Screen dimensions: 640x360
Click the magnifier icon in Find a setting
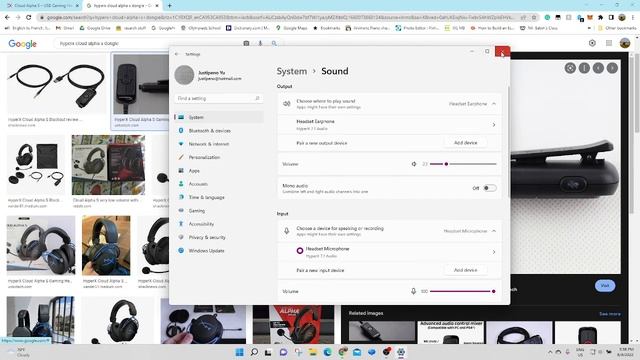click(257, 98)
